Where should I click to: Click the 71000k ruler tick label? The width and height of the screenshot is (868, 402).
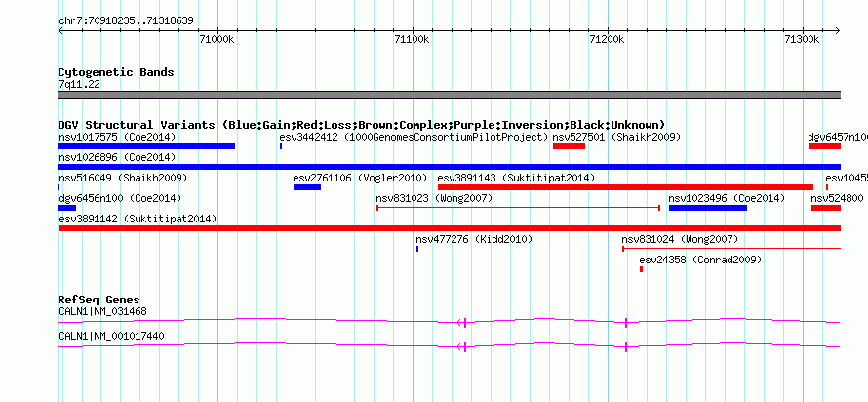click(217, 40)
